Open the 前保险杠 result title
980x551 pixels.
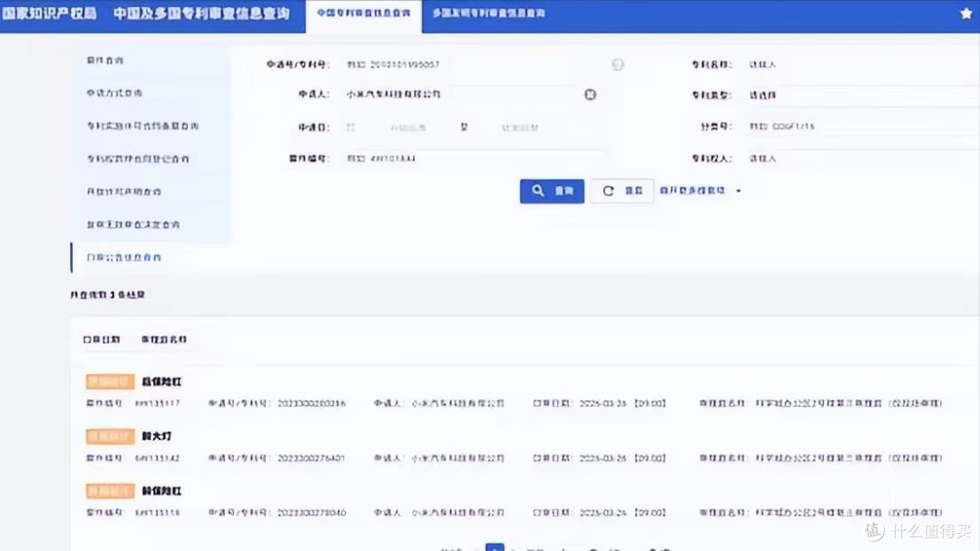(162, 491)
